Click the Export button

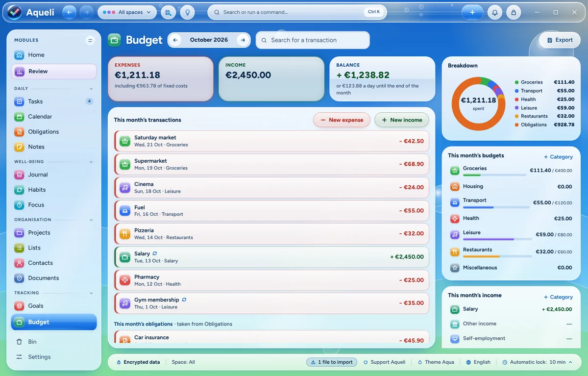[x=560, y=40]
